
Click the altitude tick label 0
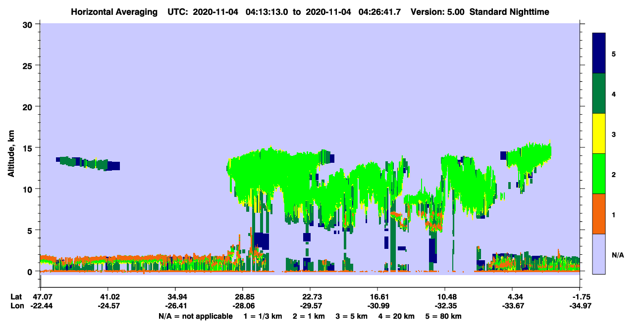[31, 272]
